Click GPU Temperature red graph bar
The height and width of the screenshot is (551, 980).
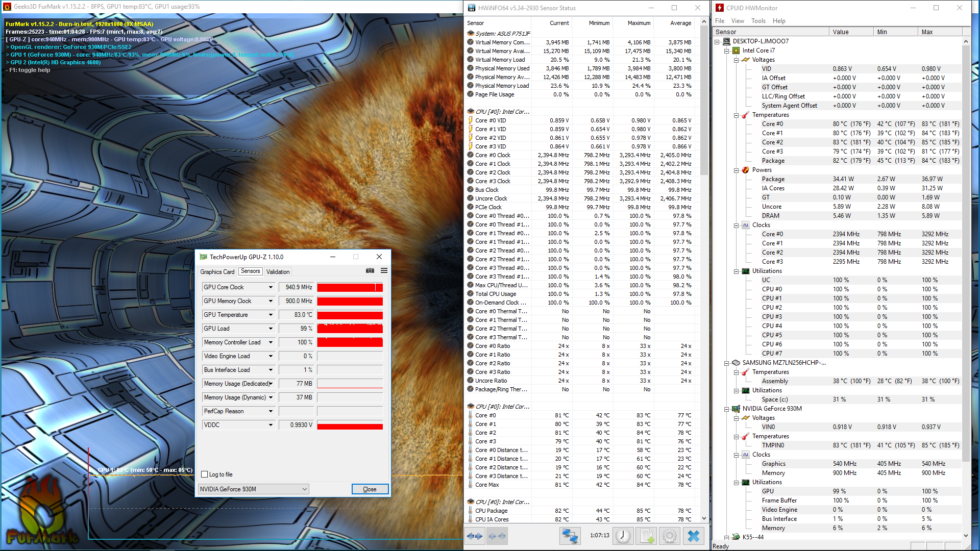[350, 315]
